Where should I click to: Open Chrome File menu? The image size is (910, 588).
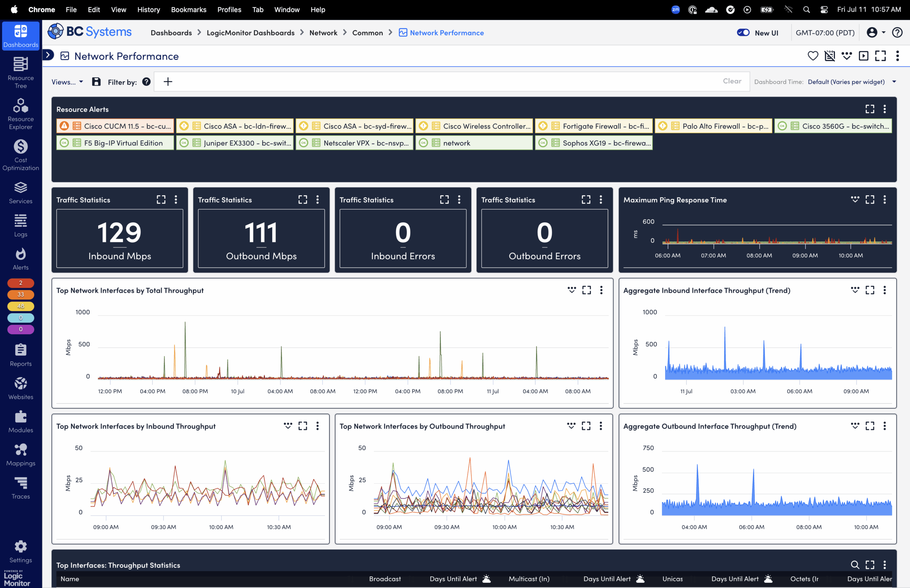click(71, 10)
